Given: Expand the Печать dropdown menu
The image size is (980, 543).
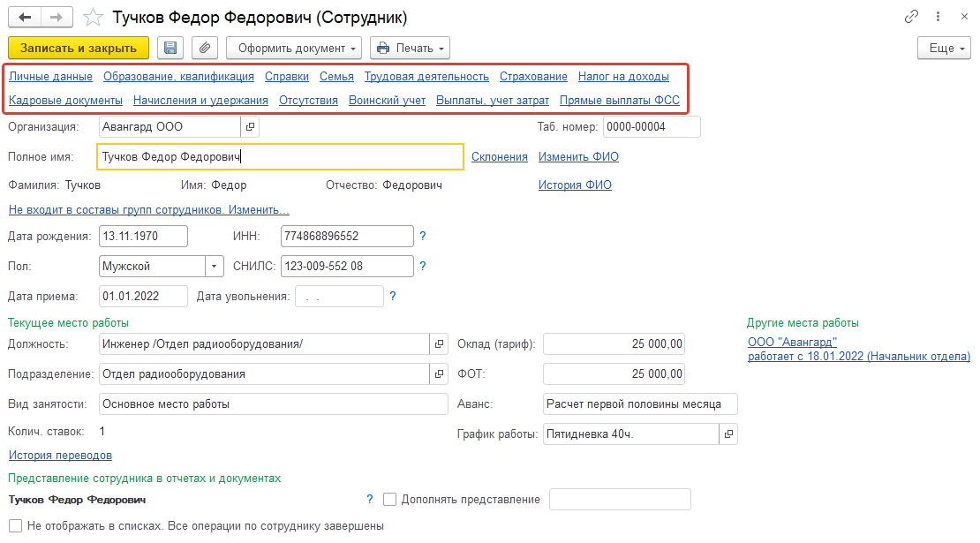Looking at the screenshot, I should pos(410,48).
